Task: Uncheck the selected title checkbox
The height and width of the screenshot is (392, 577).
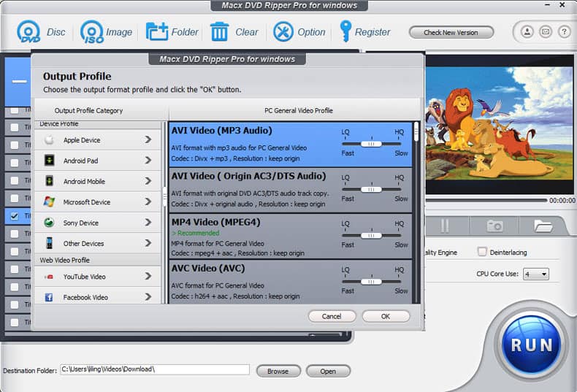Action: [15, 216]
